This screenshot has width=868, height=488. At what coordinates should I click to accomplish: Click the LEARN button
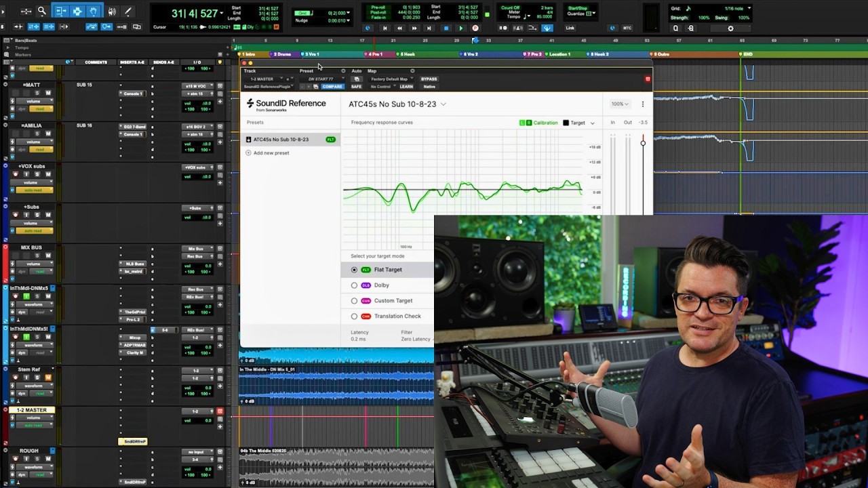[x=406, y=87]
